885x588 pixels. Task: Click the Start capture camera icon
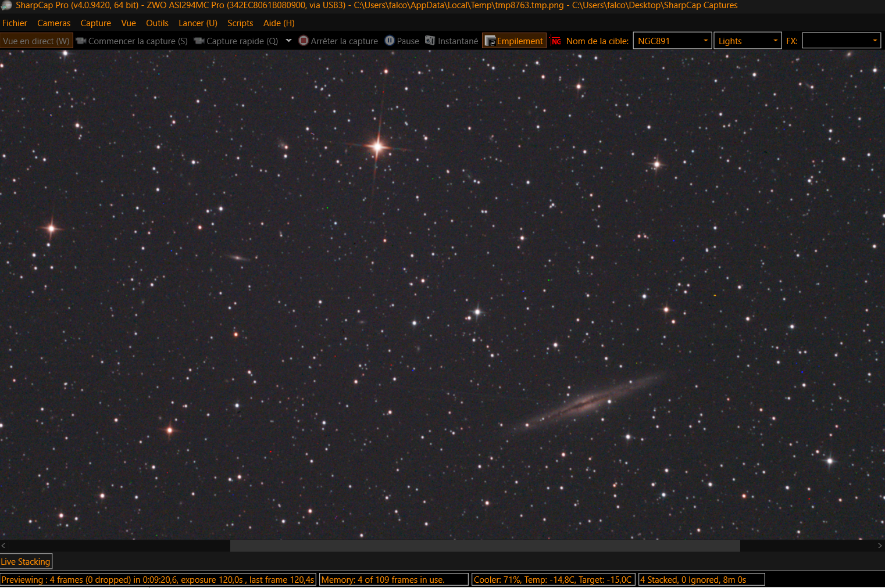[x=81, y=41]
